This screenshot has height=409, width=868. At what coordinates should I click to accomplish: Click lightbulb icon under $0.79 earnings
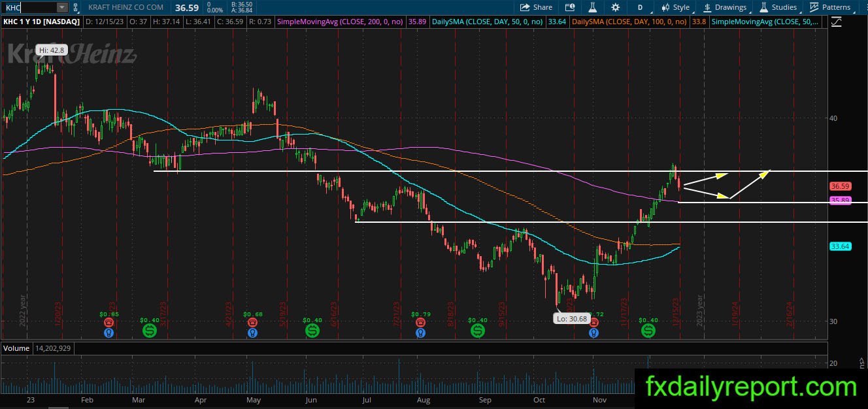coord(420,333)
